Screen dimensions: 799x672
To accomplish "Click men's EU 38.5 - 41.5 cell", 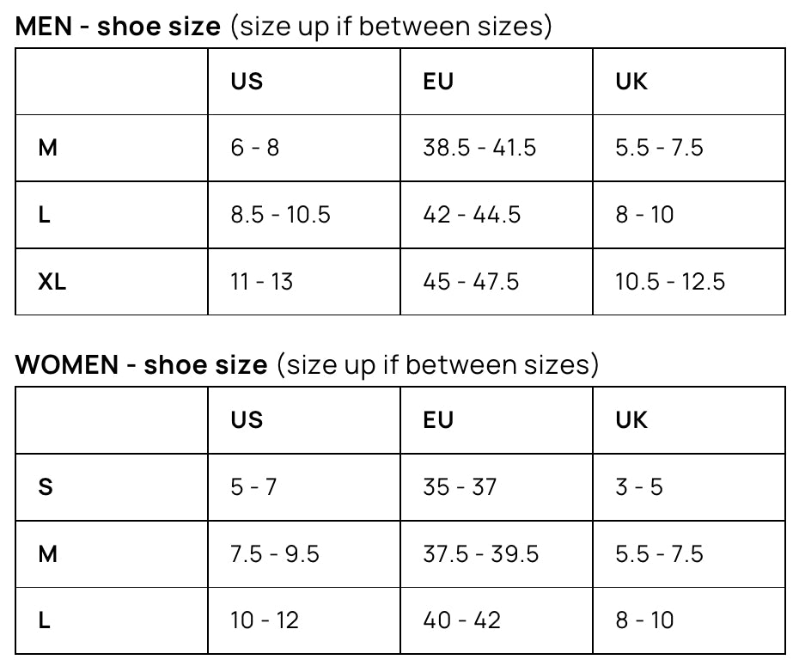I will 479,148.
